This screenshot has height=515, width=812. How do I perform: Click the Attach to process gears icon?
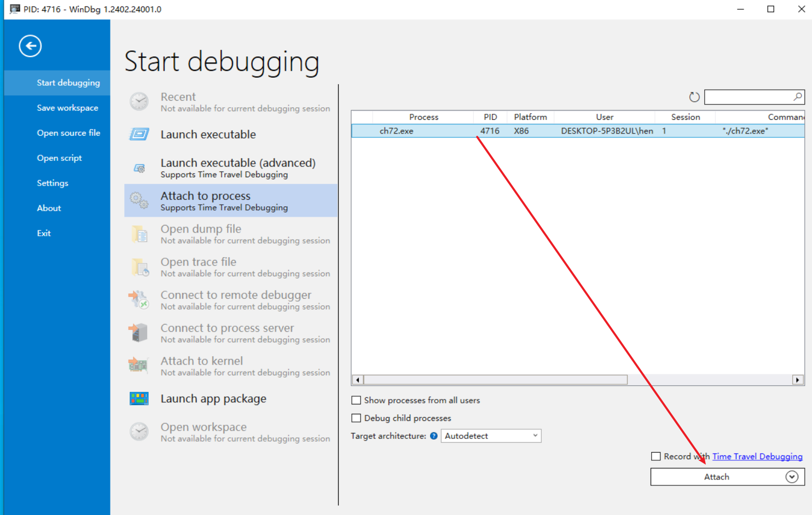tap(139, 201)
